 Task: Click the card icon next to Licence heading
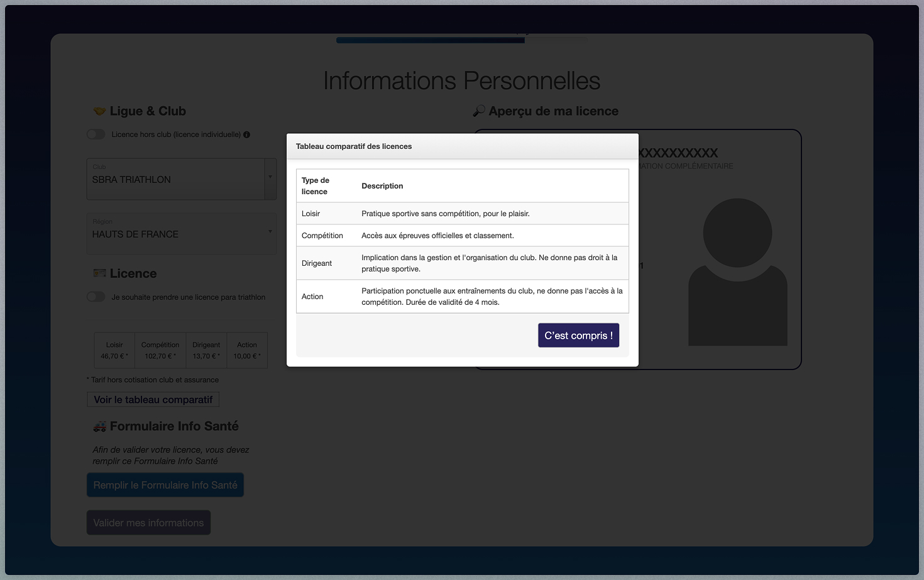click(x=99, y=273)
